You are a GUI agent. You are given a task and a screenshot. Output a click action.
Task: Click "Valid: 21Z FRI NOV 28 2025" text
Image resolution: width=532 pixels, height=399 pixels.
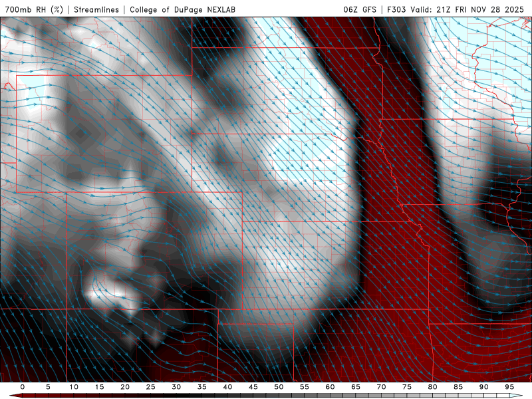tap(467, 9)
